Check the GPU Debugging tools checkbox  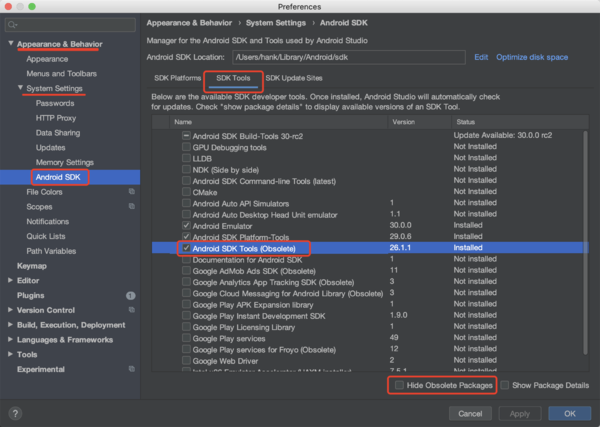186,147
